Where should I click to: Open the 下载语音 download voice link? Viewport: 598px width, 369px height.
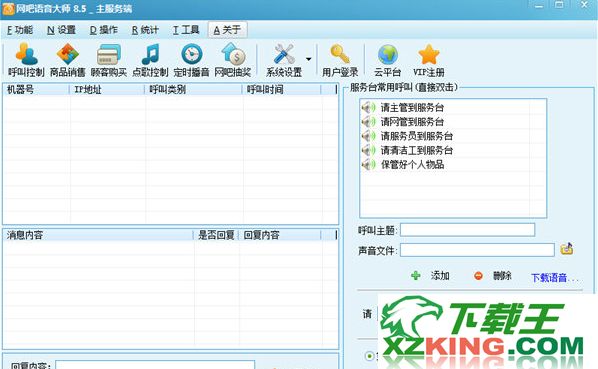point(555,278)
